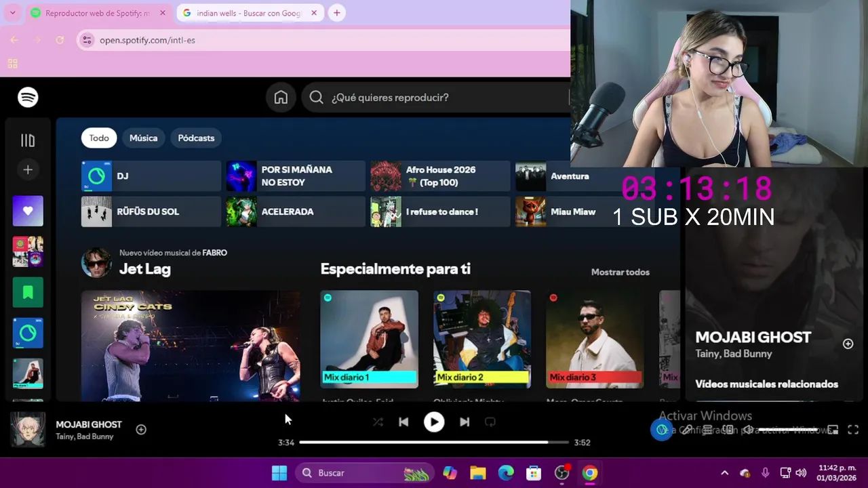Click the search magnifier icon
868x488 pixels.
(x=316, y=98)
